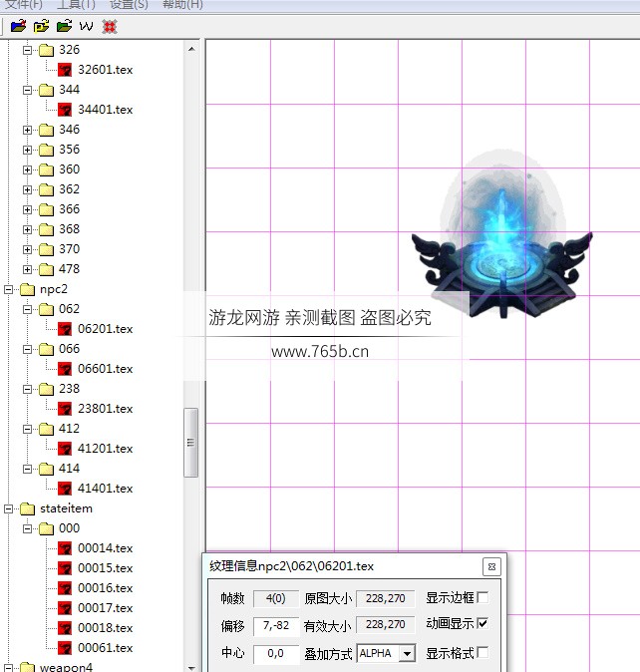Open the 工具(T) menu
This screenshot has height=672, width=640.
click(x=76, y=5)
